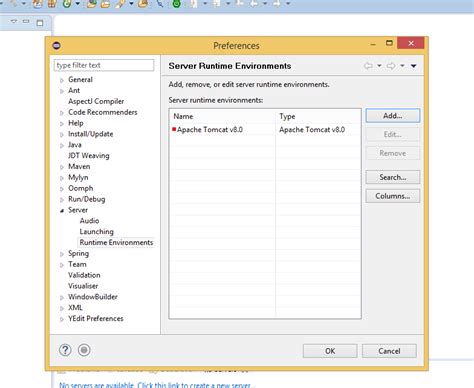
Task: Select Runtime Environments tree item
Action: [116, 243]
